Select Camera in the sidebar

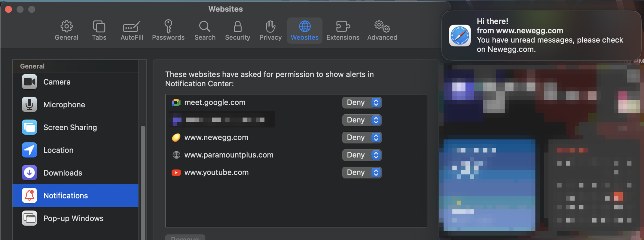coord(75,82)
